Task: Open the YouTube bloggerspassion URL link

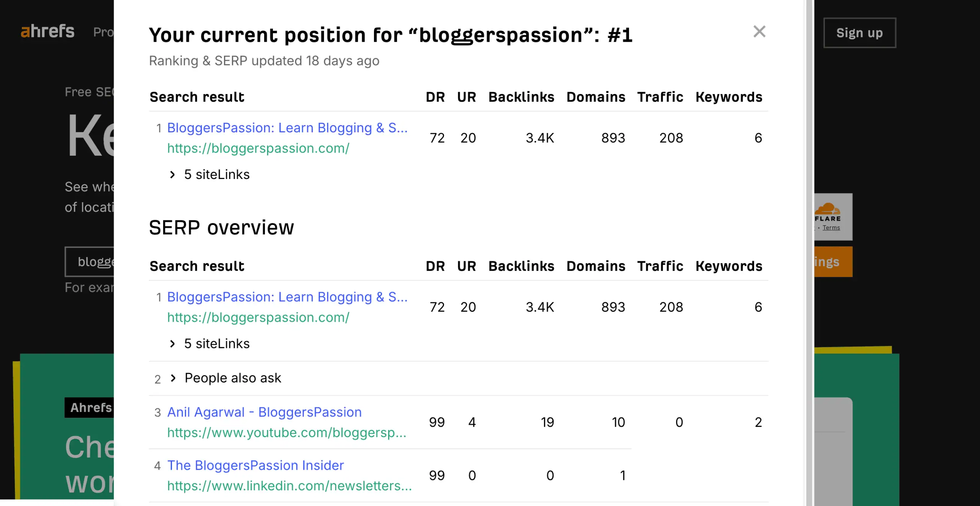Action: (x=286, y=433)
